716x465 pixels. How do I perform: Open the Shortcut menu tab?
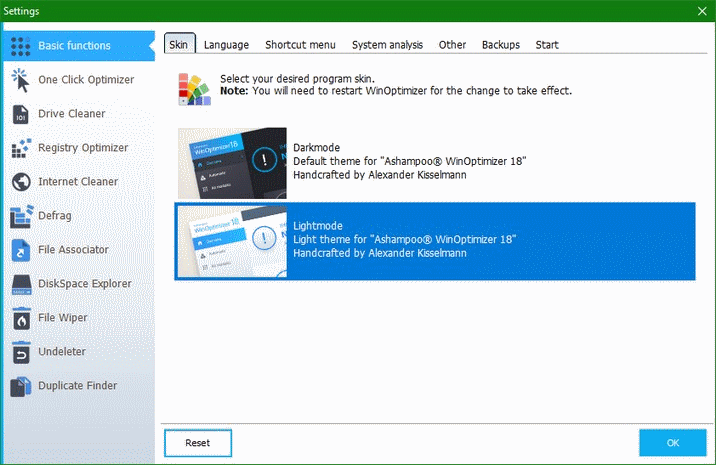click(x=300, y=45)
